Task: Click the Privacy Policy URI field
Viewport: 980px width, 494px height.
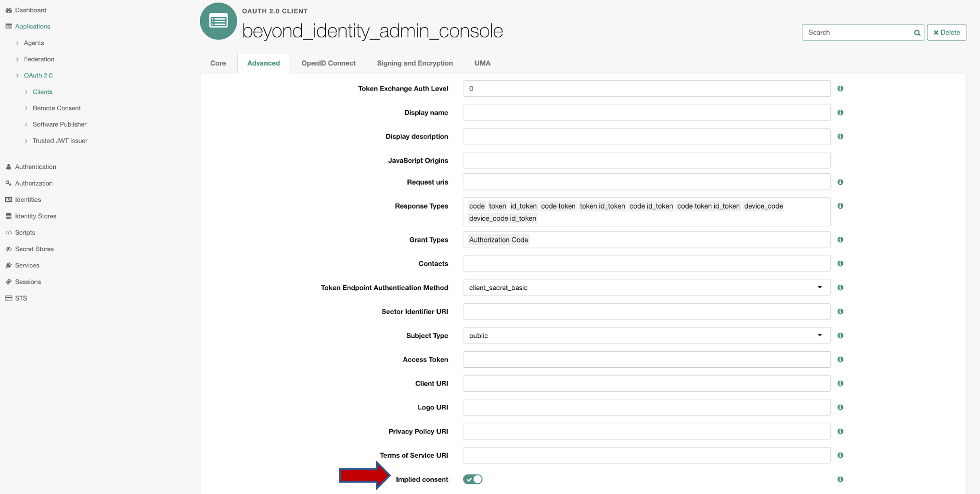Action: (646, 432)
